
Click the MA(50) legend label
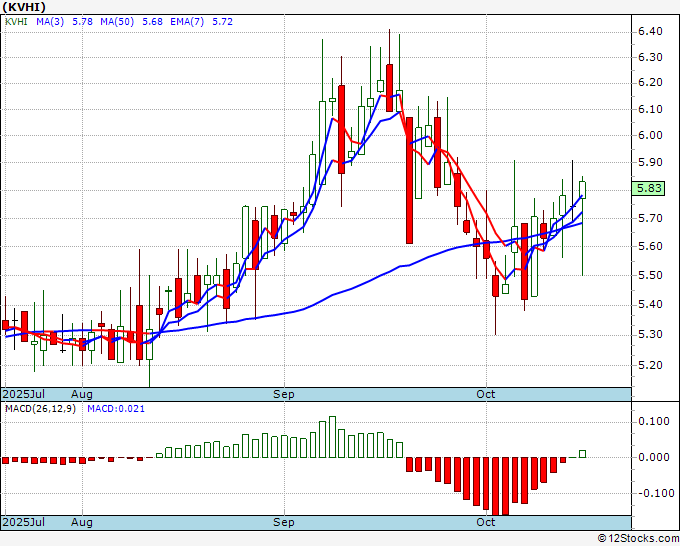pyautogui.click(x=117, y=22)
